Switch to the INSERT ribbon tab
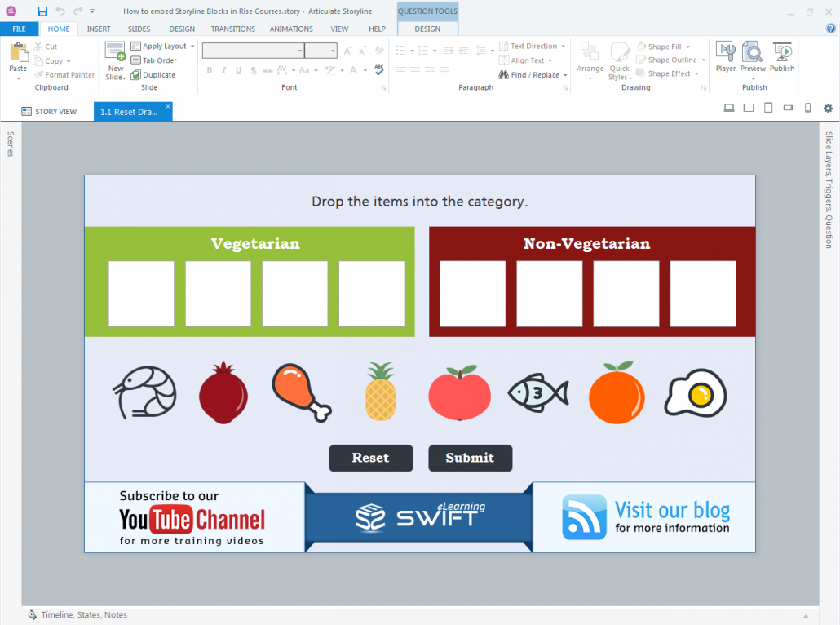The width and height of the screenshot is (840, 625). coord(98,29)
